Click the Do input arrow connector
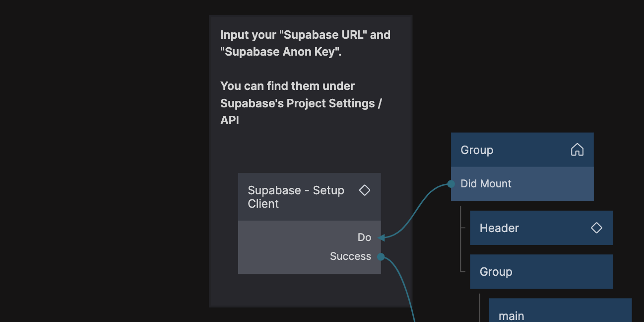The height and width of the screenshot is (322, 644). coord(381,238)
